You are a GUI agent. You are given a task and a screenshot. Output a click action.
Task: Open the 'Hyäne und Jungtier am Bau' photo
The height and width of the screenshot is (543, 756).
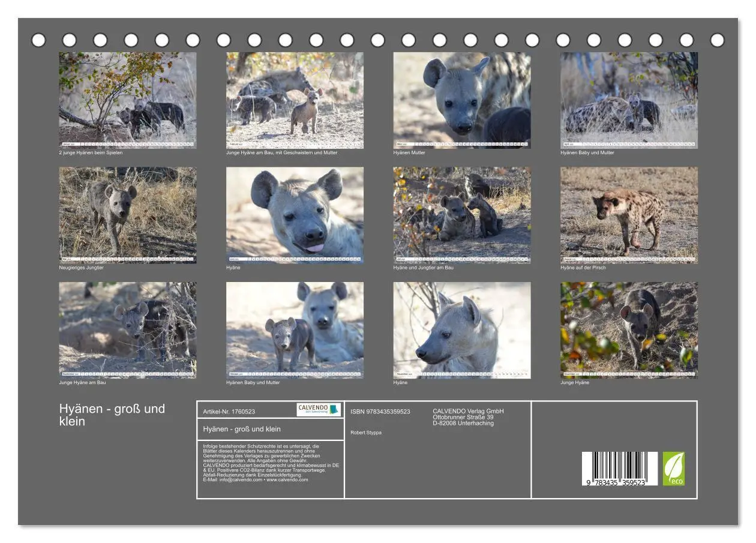[462, 215]
